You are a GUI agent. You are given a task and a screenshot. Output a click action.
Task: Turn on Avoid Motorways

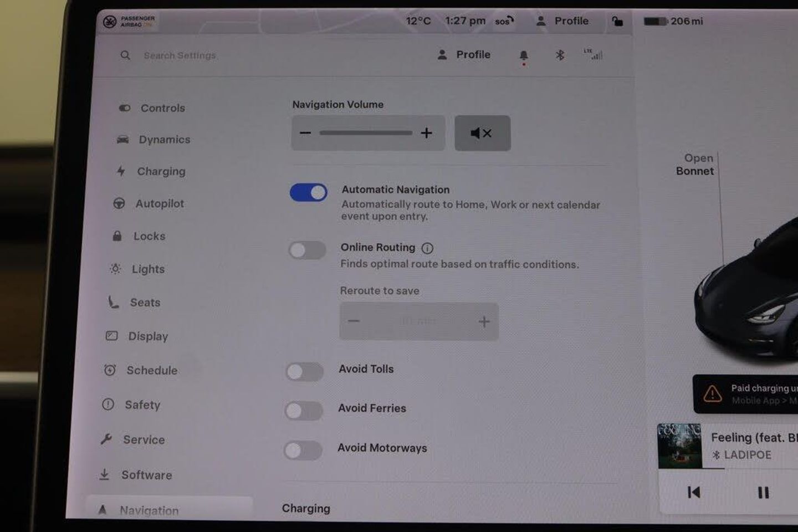(x=303, y=451)
